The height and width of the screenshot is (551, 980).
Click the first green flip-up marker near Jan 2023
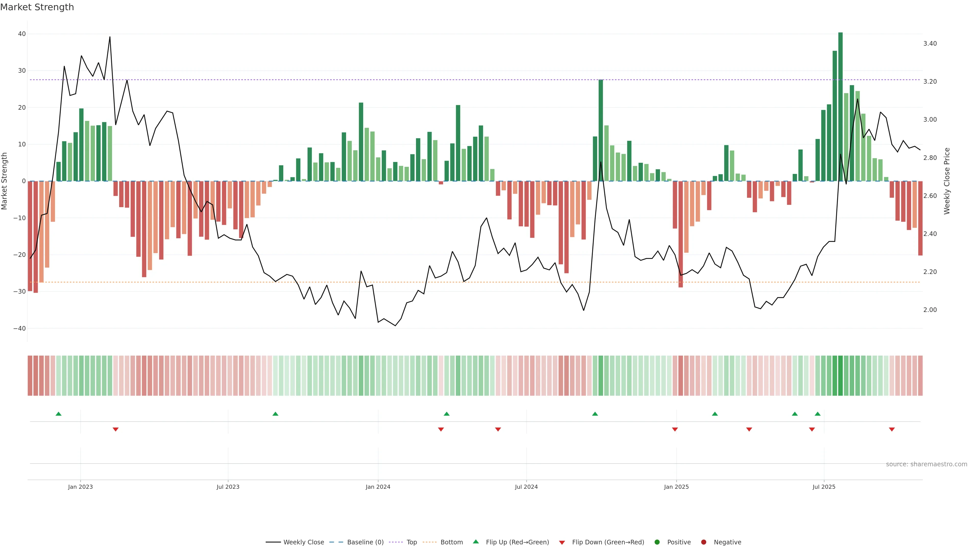pyautogui.click(x=59, y=414)
